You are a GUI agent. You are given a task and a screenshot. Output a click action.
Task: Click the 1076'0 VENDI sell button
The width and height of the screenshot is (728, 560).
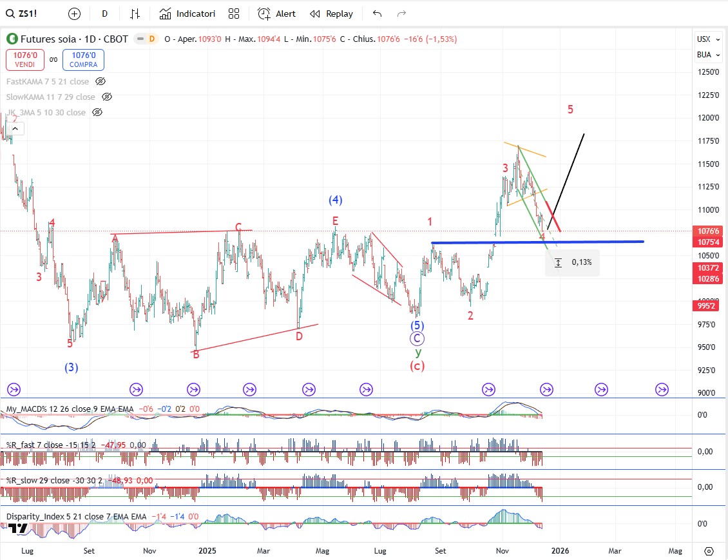(25, 60)
